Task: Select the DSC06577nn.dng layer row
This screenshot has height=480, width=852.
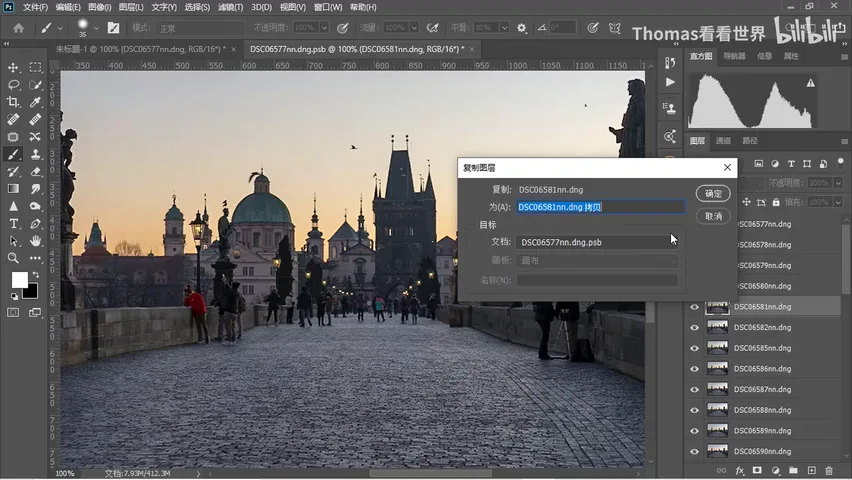Action: [x=790, y=224]
